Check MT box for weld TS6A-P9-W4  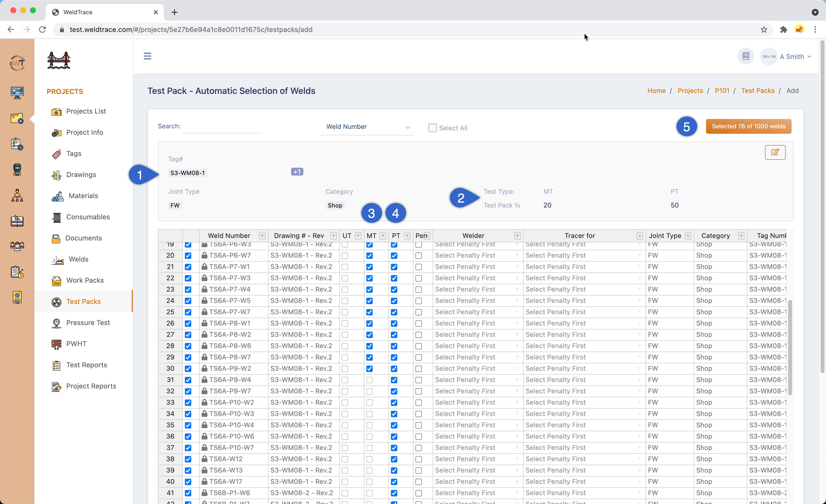(369, 380)
